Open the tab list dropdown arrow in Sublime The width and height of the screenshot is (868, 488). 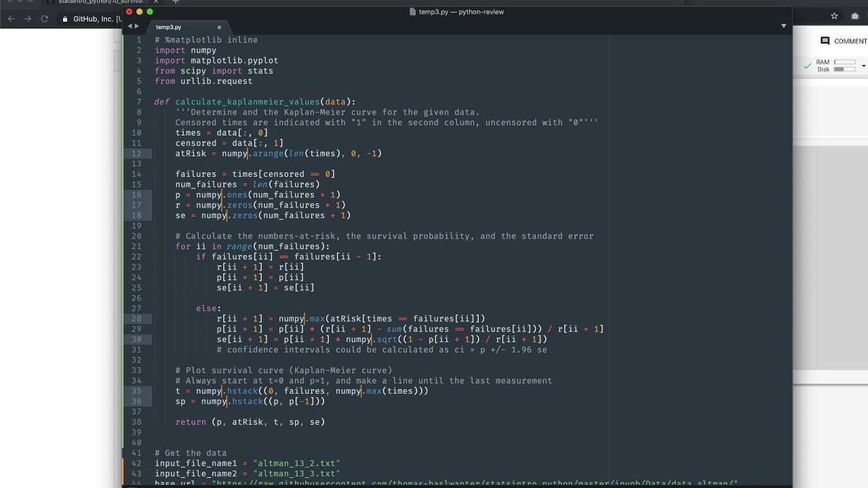(783, 27)
